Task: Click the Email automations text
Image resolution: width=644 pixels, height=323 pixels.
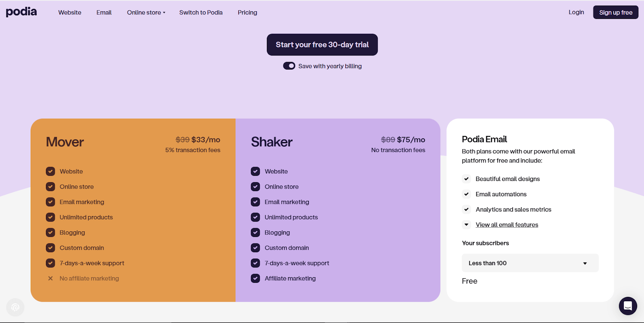Action: [501, 194]
